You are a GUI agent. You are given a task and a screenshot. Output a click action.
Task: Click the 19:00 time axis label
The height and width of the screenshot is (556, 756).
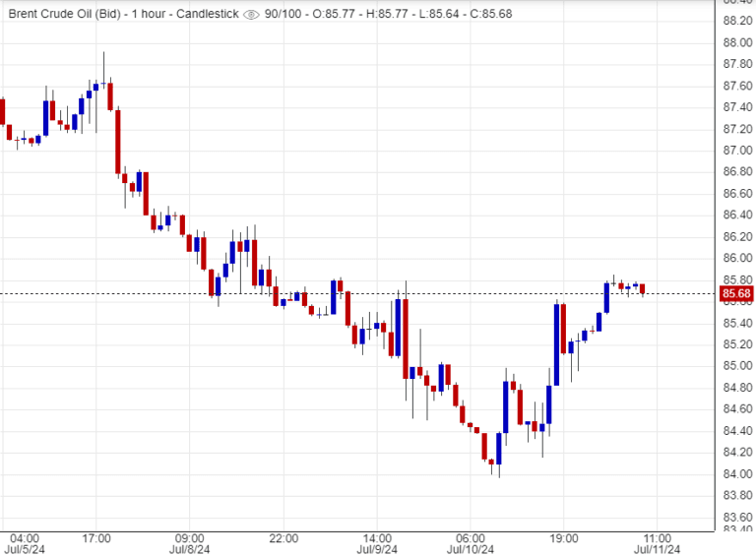point(565,538)
